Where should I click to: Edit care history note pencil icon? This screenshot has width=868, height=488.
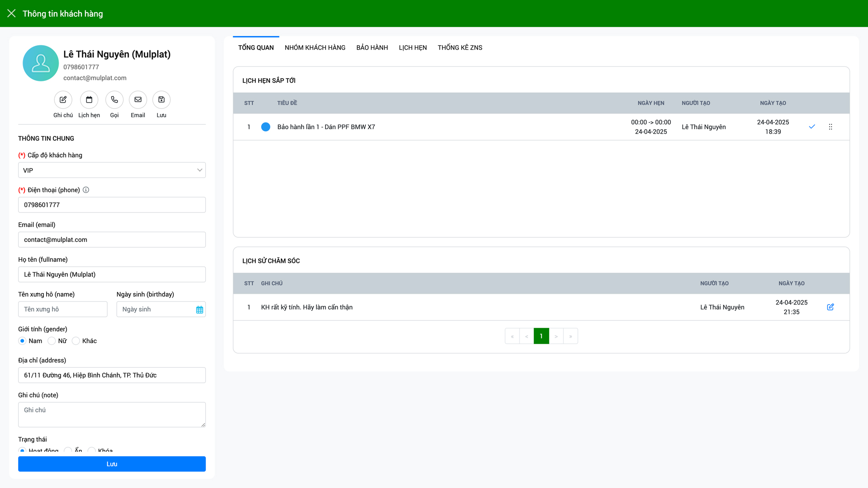coord(830,307)
